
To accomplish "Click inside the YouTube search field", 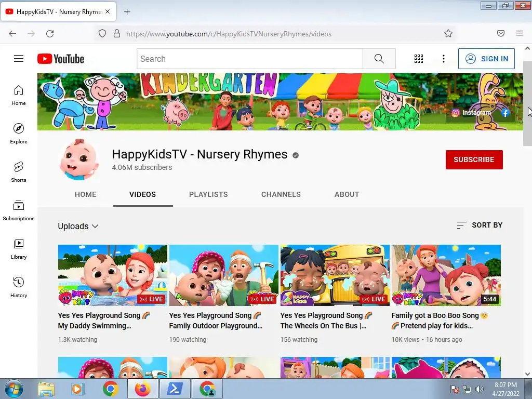I will [250, 59].
